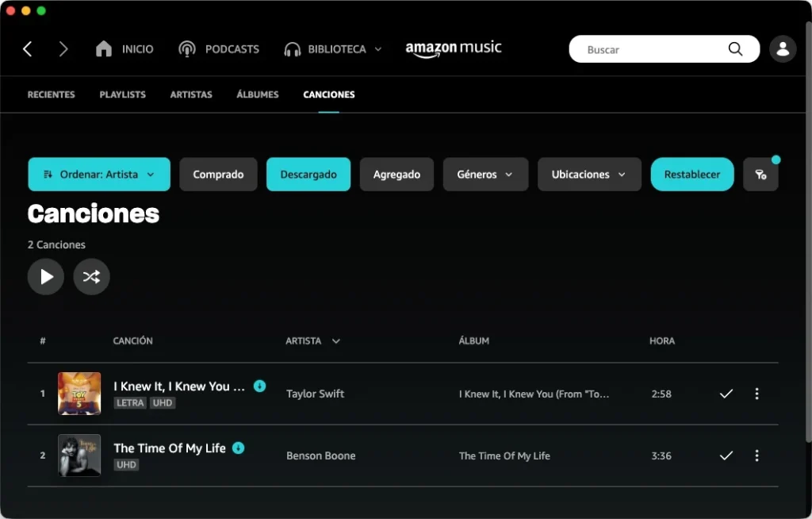Open the Inicio home page
The width and height of the screenshot is (812, 519).
124,49
